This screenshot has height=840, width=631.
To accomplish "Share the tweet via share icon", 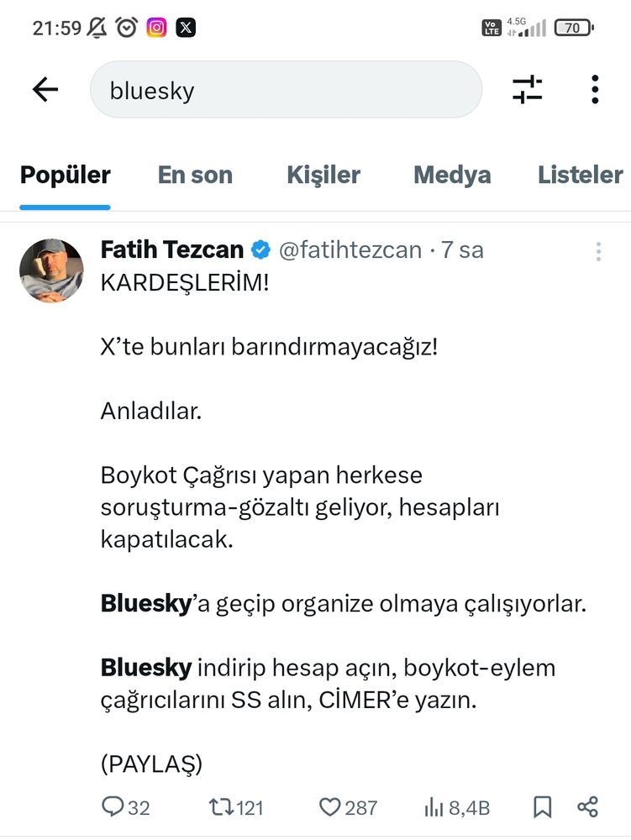I will click(x=587, y=806).
